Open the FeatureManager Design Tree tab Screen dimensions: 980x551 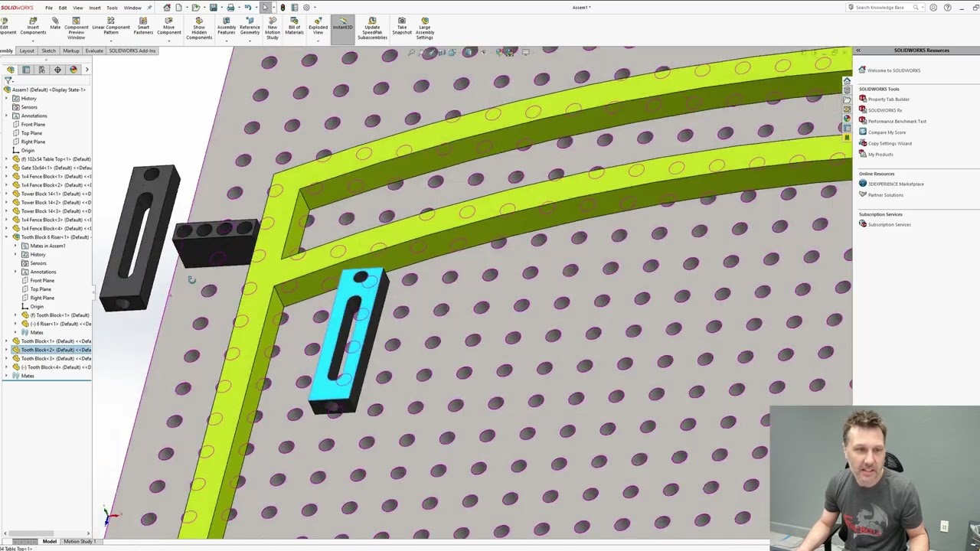click(x=11, y=70)
